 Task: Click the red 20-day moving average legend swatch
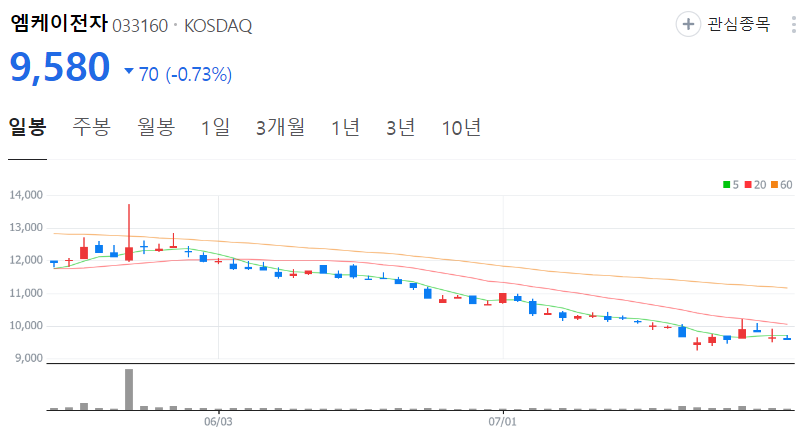(748, 185)
